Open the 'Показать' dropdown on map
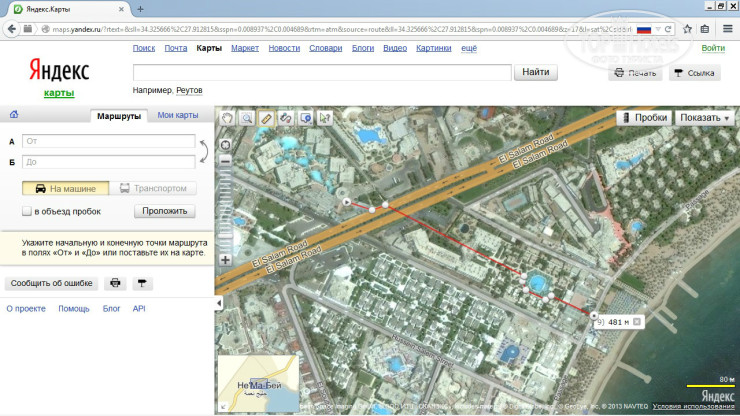The width and height of the screenshot is (740, 416). [704, 118]
